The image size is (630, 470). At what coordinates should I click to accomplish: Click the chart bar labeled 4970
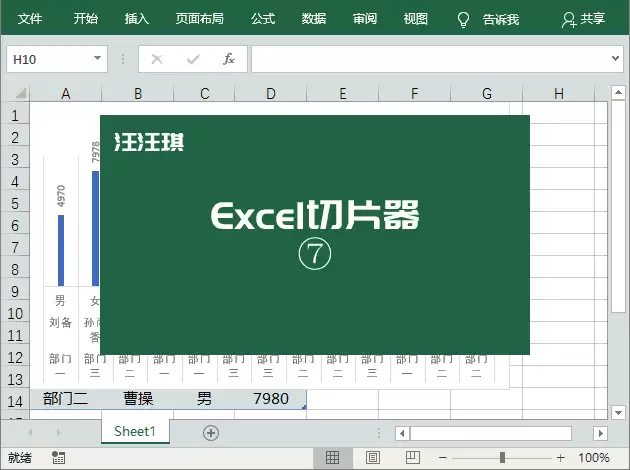point(61,250)
